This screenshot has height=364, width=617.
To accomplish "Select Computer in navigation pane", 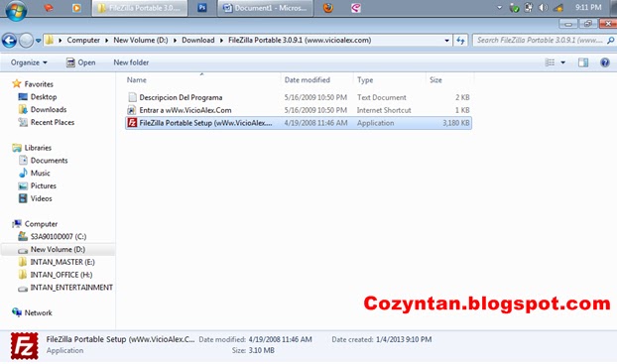I will point(41,224).
